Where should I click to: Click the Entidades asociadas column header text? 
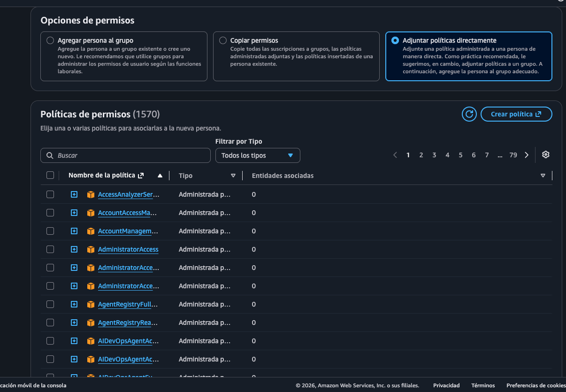(283, 176)
